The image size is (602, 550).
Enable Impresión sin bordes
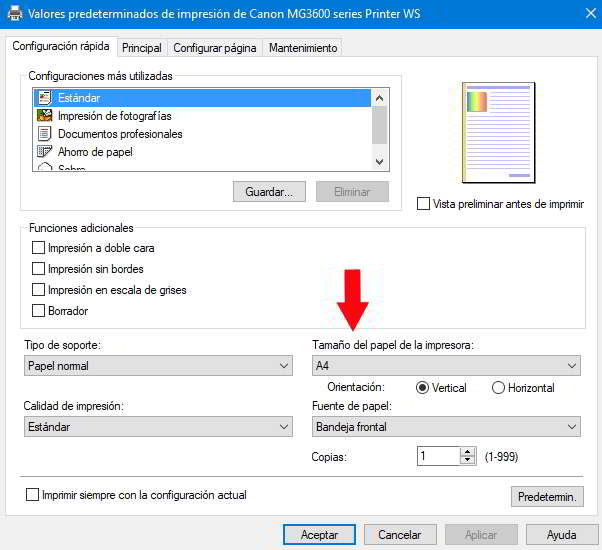tap(38, 269)
